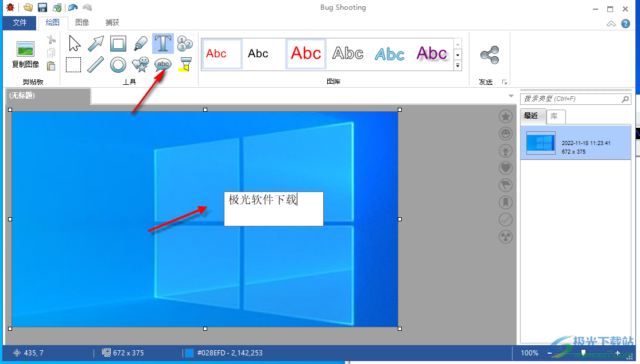Switch to the 绘图 drawing tab
Image resolution: width=640 pixels, height=364 pixels.
[x=52, y=23]
